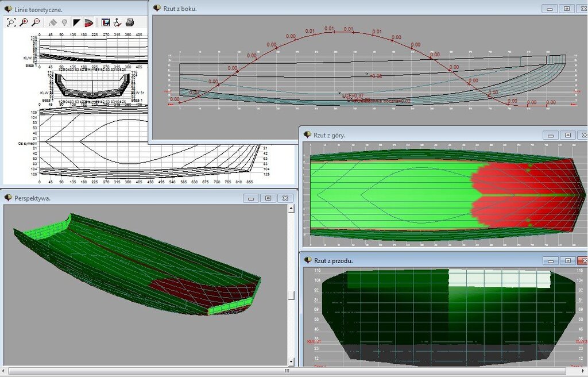Click the zoom in magnifier icon
This screenshot has height=377, width=588.
[24, 22]
